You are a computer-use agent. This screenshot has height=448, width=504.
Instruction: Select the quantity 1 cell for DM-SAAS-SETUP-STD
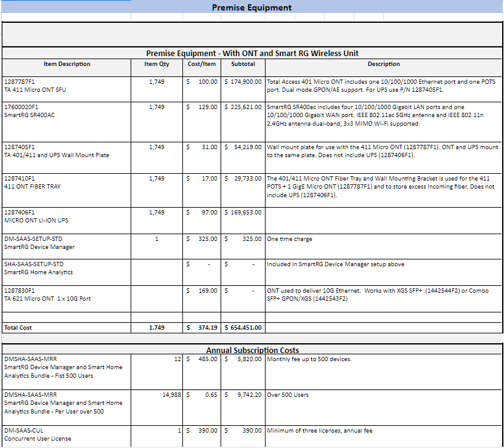[x=156, y=246]
